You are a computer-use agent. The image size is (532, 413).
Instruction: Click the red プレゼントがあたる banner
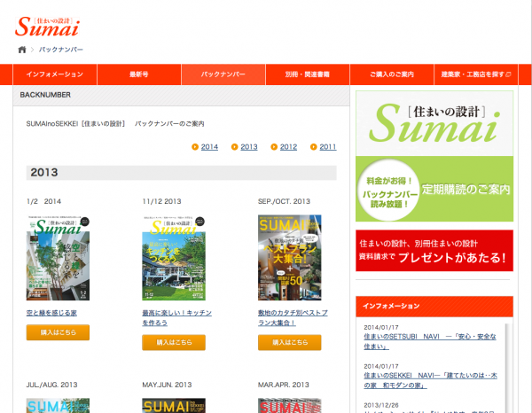(x=434, y=251)
